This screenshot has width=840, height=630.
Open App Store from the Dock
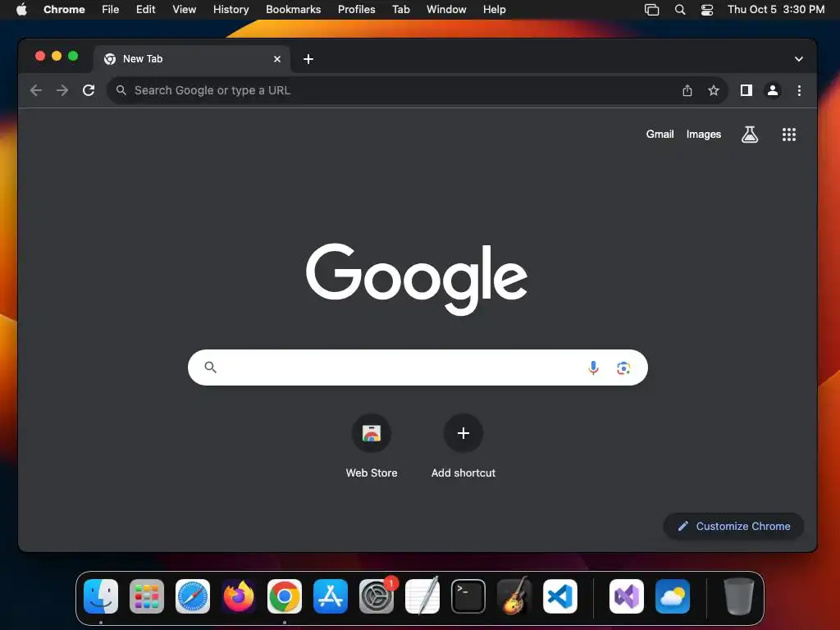[331, 596]
